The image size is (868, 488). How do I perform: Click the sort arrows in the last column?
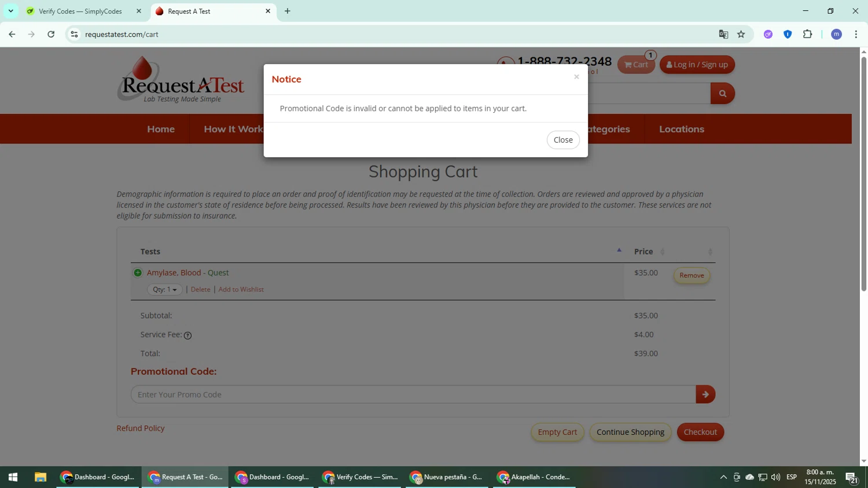point(710,252)
